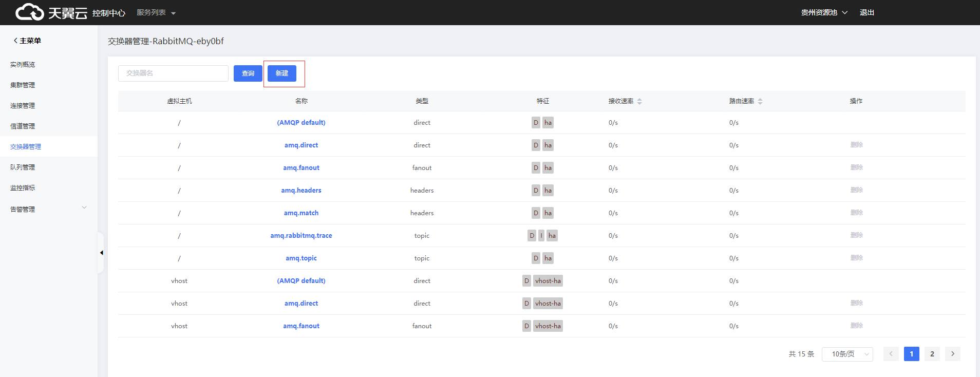Click the 查询 button

tap(248, 73)
